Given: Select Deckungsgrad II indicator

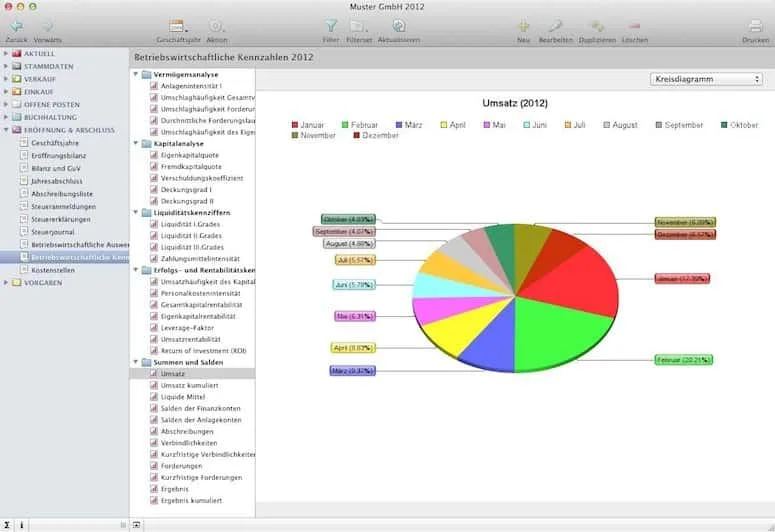Looking at the screenshot, I should [187, 201].
